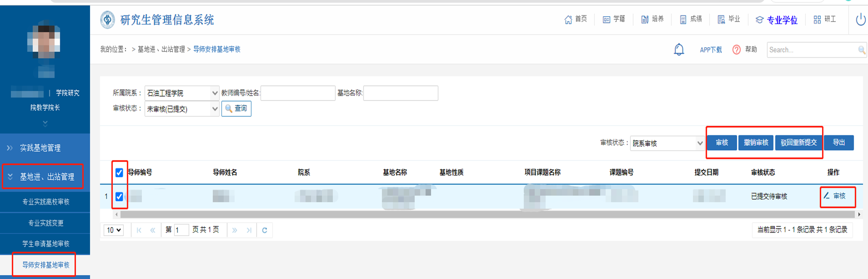Click the 基地名称 input field
Image resolution: width=868 pixels, height=279 pixels.
tap(400, 93)
